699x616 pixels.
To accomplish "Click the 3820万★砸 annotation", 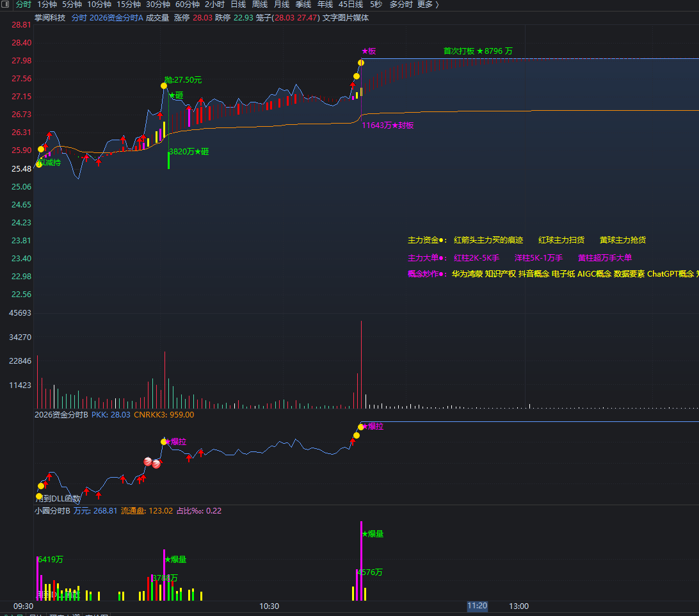I will click(189, 152).
